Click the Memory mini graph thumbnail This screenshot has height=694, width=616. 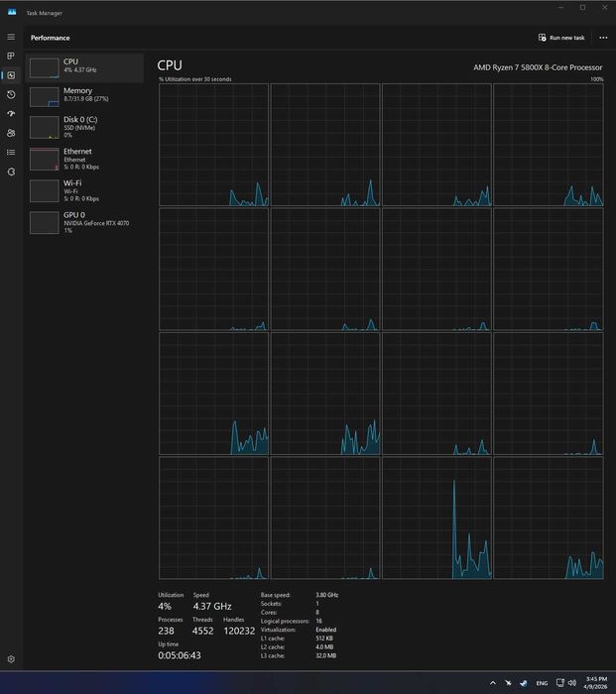[45, 97]
